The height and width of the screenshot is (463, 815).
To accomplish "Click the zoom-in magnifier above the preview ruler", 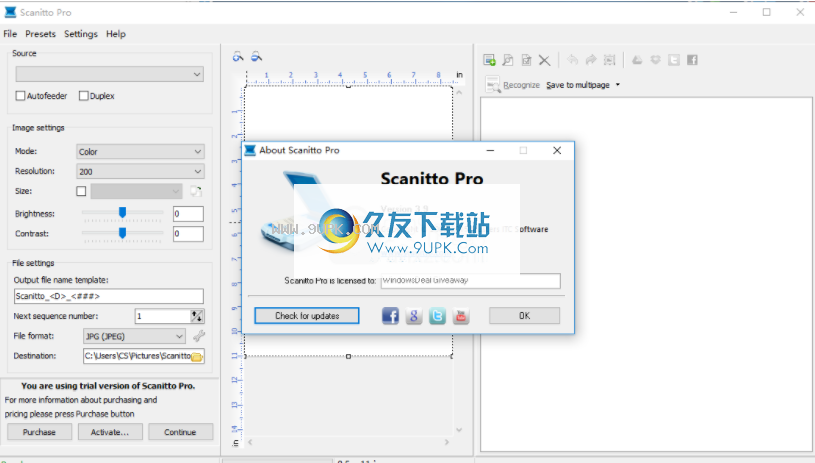I will coord(238,57).
